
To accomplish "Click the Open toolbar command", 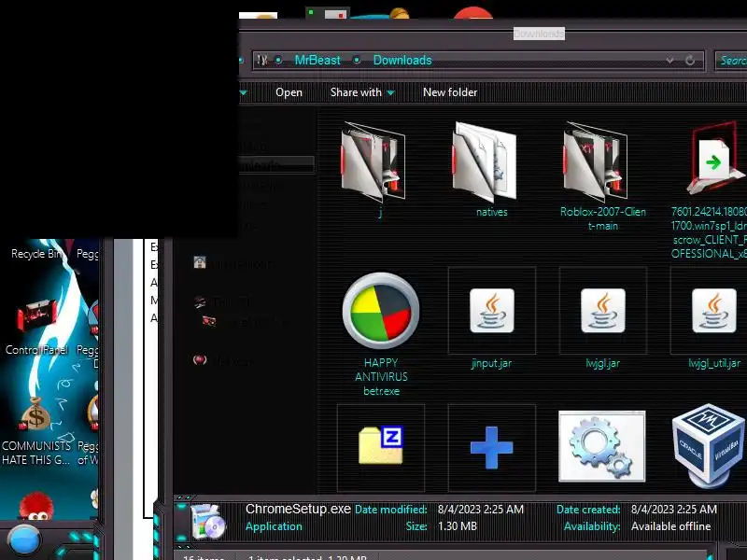I will pyautogui.click(x=289, y=92).
